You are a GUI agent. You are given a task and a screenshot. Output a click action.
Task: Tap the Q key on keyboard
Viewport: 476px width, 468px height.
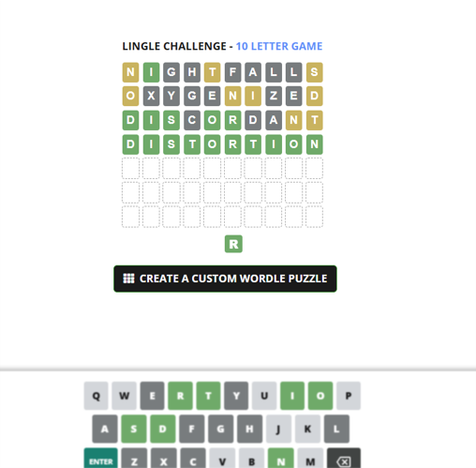click(x=96, y=396)
